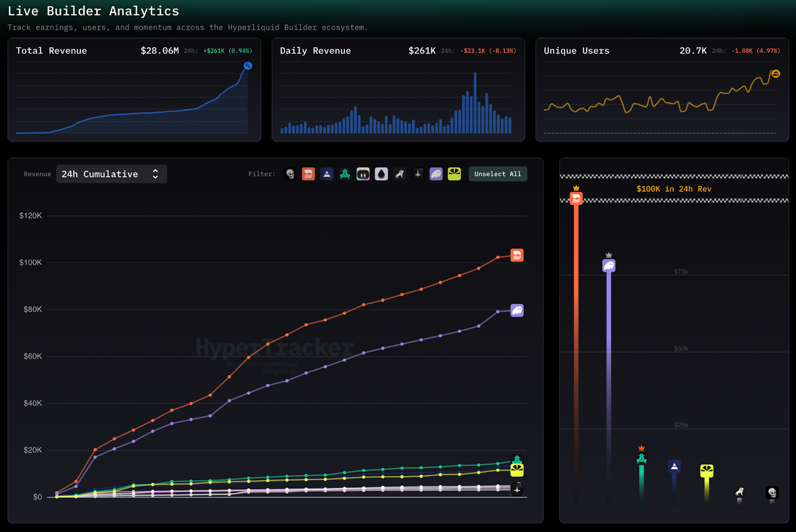Toggle the skull builder in the filter row
Screen dimensions: 796x532
[291, 174]
